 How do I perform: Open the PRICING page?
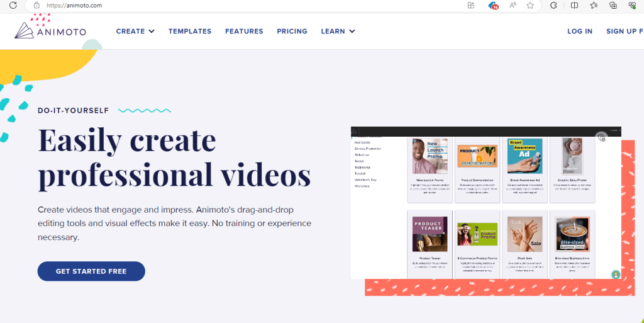[x=292, y=31]
